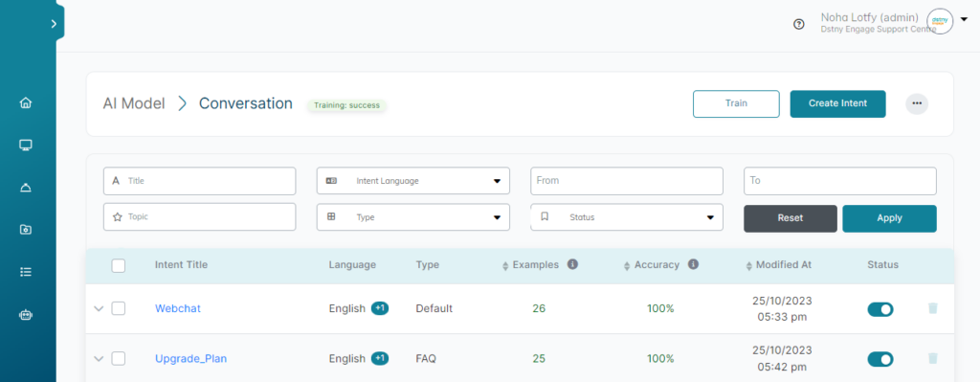
Task: Check the select-all header checkbox
Action: [118, 266]
